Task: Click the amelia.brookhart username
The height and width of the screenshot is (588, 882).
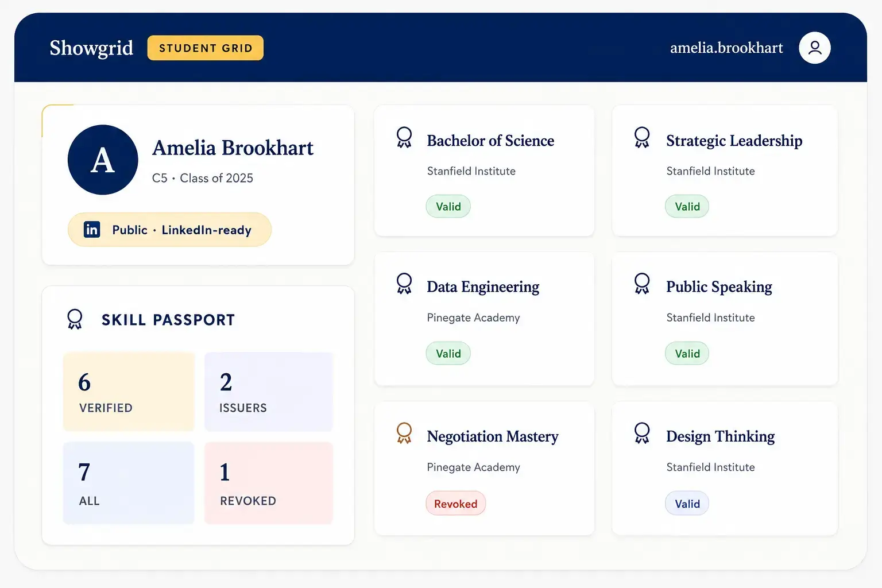Action: click(726, 48)
